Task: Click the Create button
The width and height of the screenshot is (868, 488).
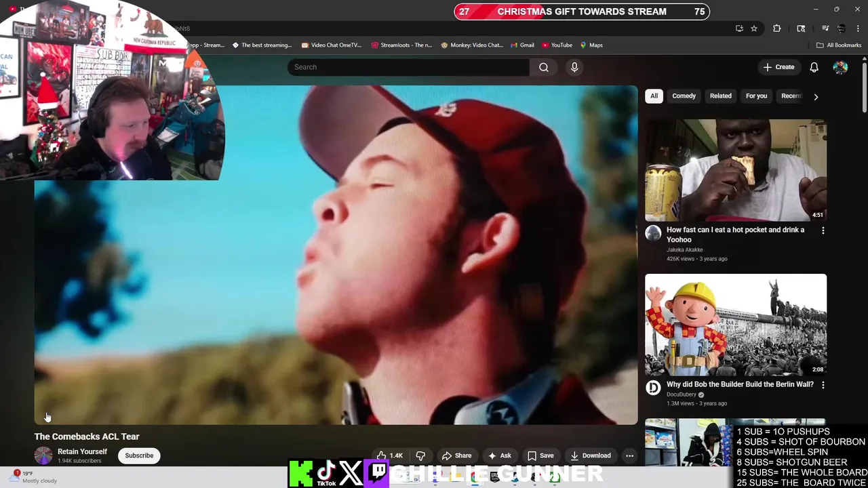Action: pos(778,67)
